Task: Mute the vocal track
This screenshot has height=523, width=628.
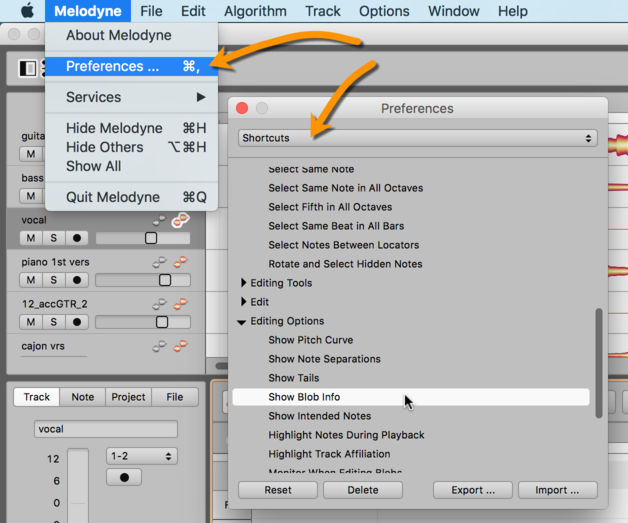Action: (x=31, y=238)
